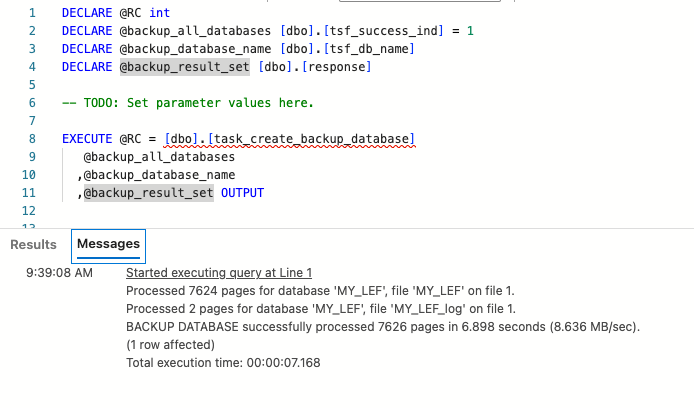Click '[tsf_success_ind]' type name
The height and width of the screenshot is (408, 694).
pyautogui.click(x=383, y=31)
